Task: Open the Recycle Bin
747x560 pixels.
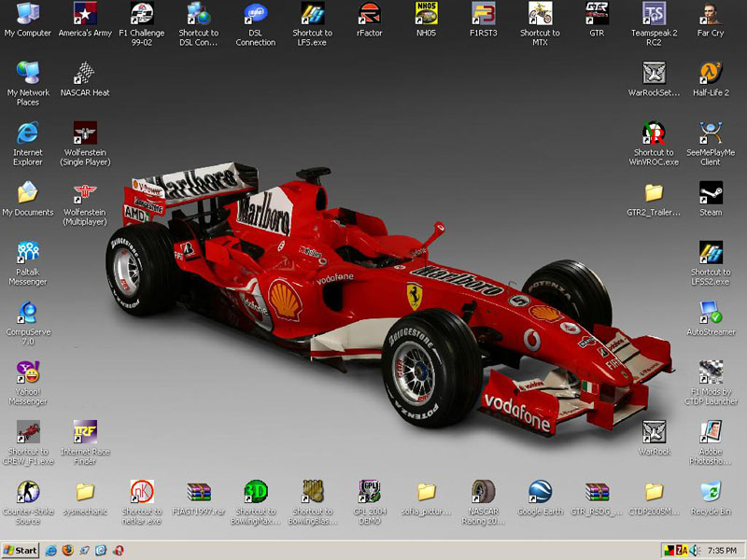Action: click(x=711, y=497)
